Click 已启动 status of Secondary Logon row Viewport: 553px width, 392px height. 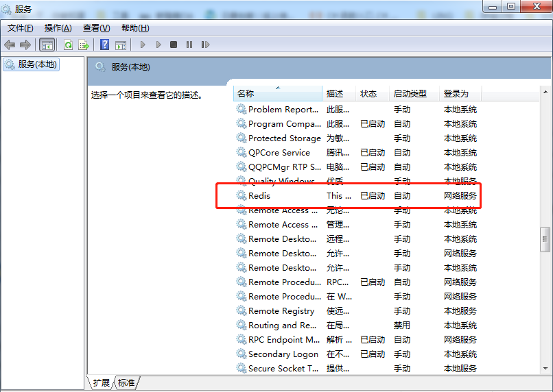click(x=373, y=354)
